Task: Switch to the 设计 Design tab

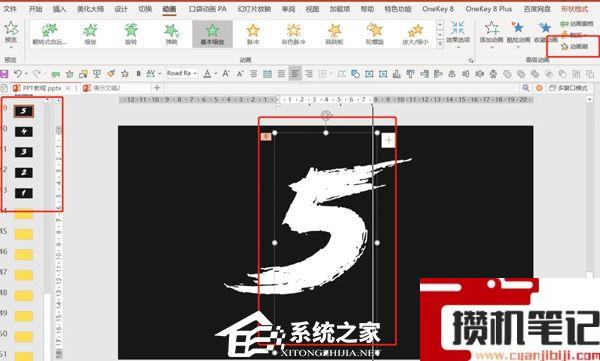Action: [121, 8]
